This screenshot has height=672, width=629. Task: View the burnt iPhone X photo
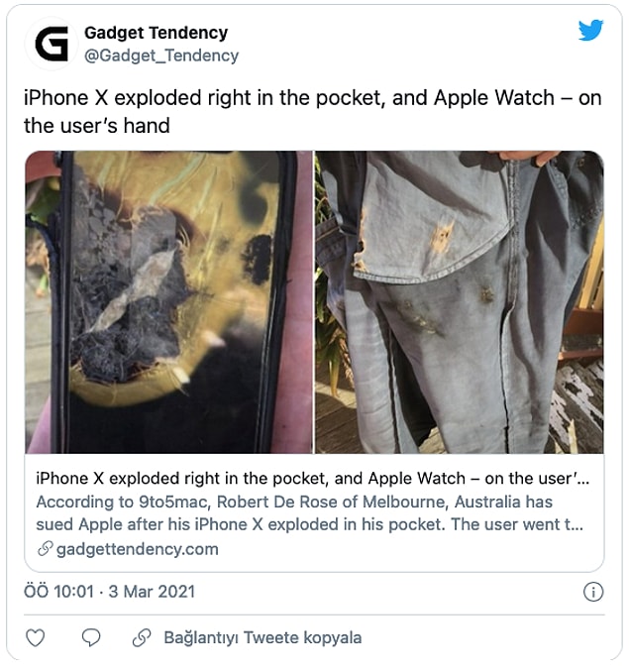168,302
